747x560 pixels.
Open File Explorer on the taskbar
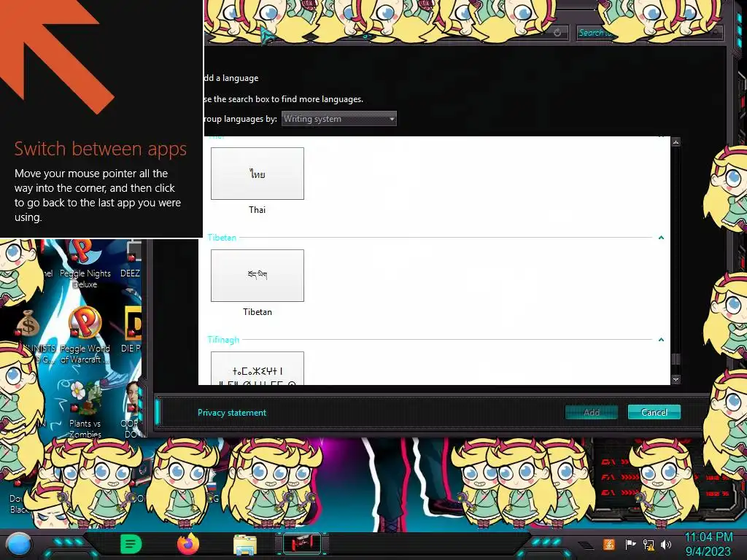coord(245,545)
